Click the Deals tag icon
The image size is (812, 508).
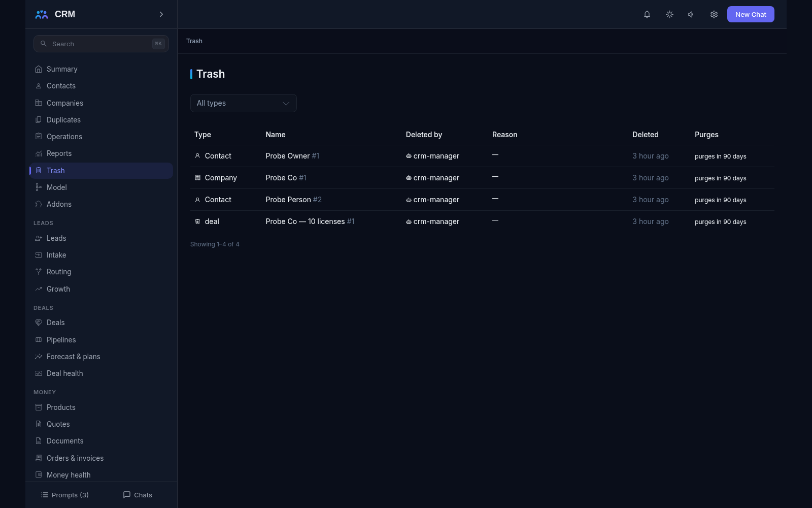[x=39, y=323]
